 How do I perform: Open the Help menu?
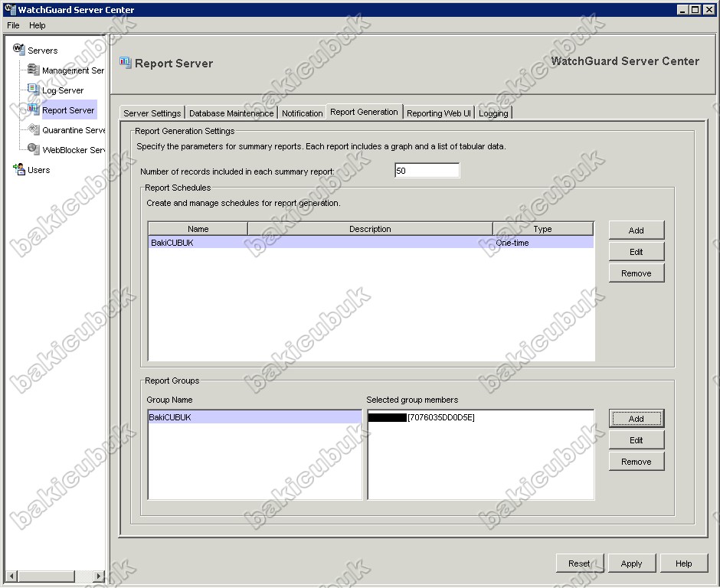coord(38,25)
